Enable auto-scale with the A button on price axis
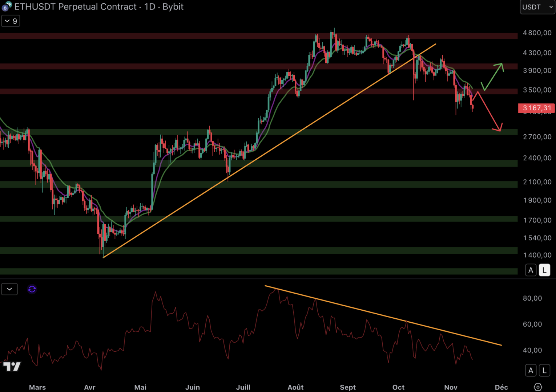The width and height of the screenshot is (556, 392). tap(531, 270)
